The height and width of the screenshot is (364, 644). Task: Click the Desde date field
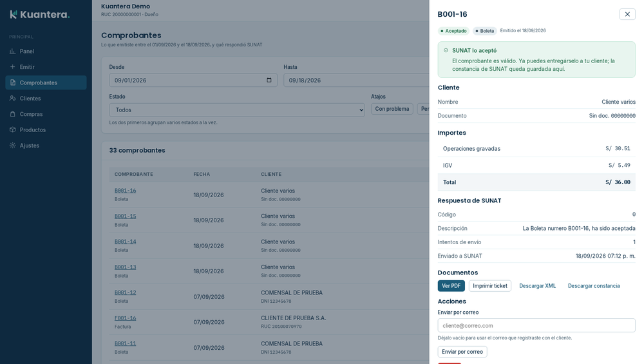click(x=193, y=80)
